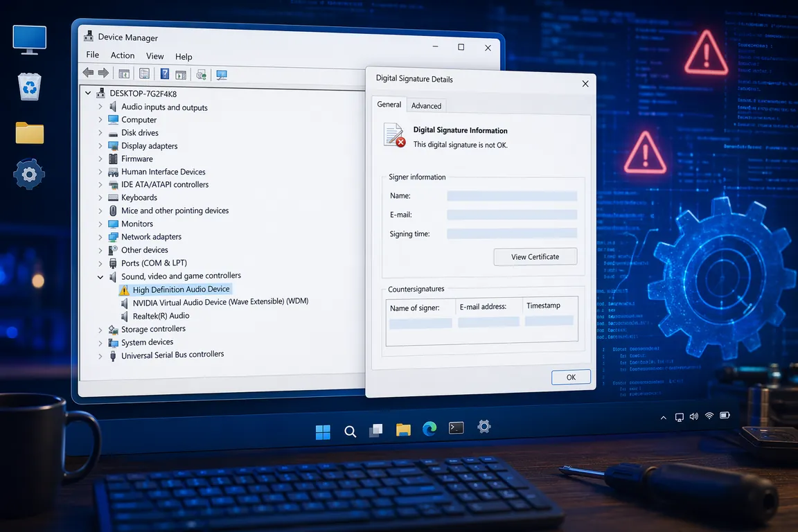Click the View Certificate button
The height and width of the screenshot is (532, 798).
pos(535,256)
